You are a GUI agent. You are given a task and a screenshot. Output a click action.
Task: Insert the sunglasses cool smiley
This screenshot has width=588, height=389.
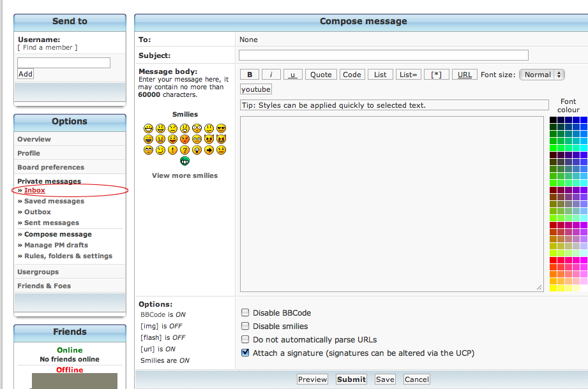pyautogui.click(x=221, y=128)
